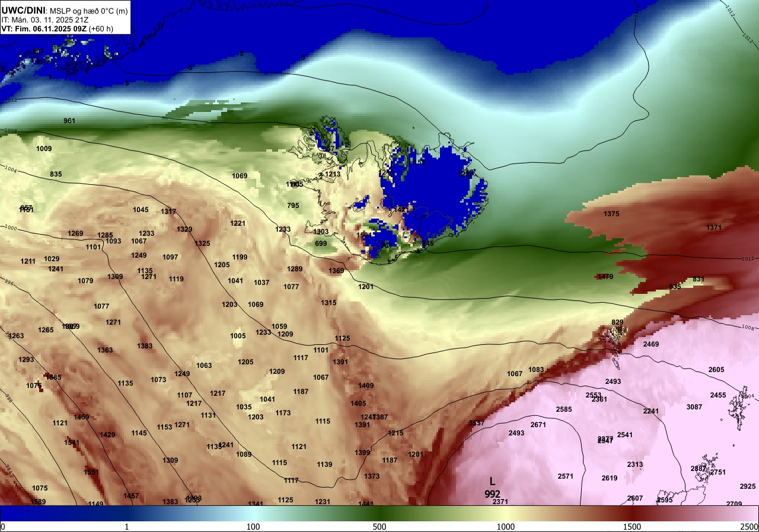The width and height of the screenshot is (759, 532).
Task: Click the 2313 height value
Action: [635, 464]
